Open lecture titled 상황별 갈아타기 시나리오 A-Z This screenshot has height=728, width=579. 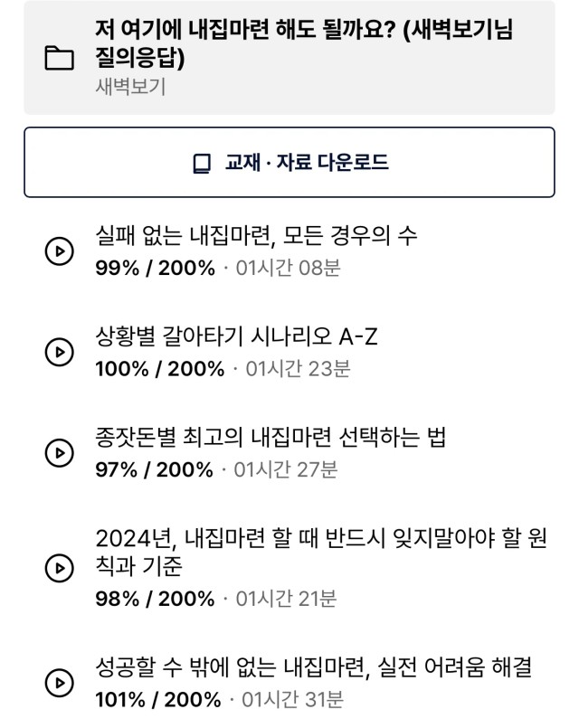tap(236, 336)
